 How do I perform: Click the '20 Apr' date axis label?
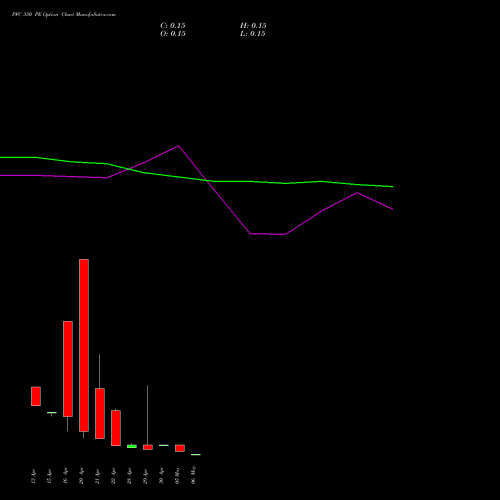pyautogui.click(x=82, y=476)
